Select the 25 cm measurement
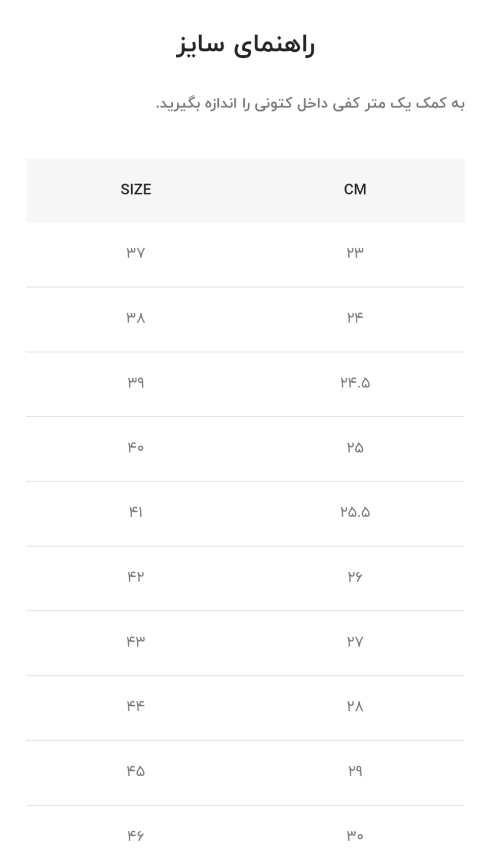Screen dimensions: 497x868 coord(355,447)
